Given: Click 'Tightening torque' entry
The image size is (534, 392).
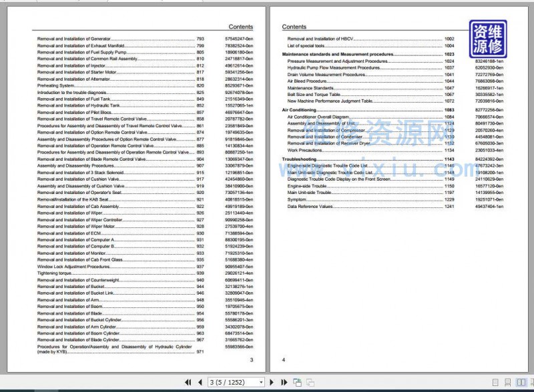Looking at the screenshot, I should [x=54, y=273].
